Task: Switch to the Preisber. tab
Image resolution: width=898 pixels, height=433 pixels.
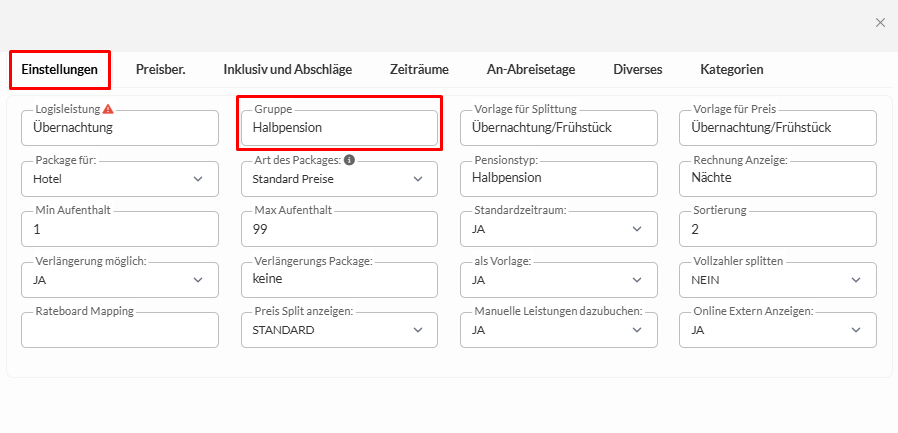Action: pyautogui.click(x=161, y=70)
